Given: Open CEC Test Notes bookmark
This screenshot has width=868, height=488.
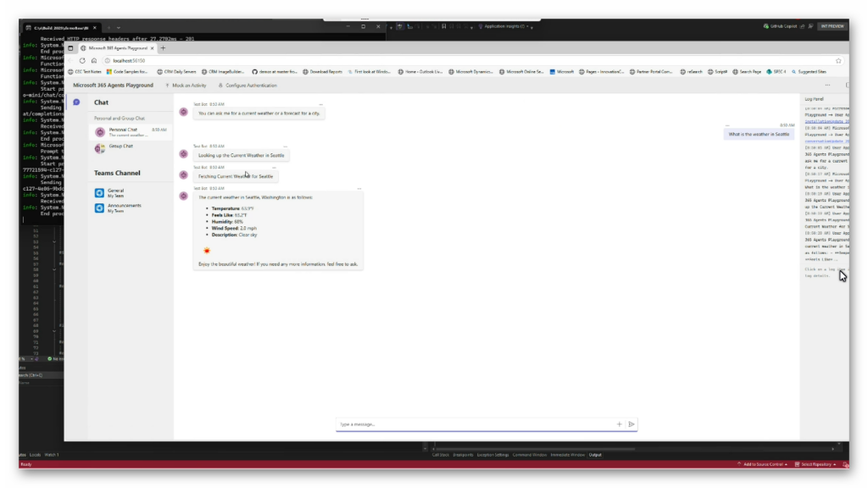Looking at the screenshot, I should pos(85,72).
